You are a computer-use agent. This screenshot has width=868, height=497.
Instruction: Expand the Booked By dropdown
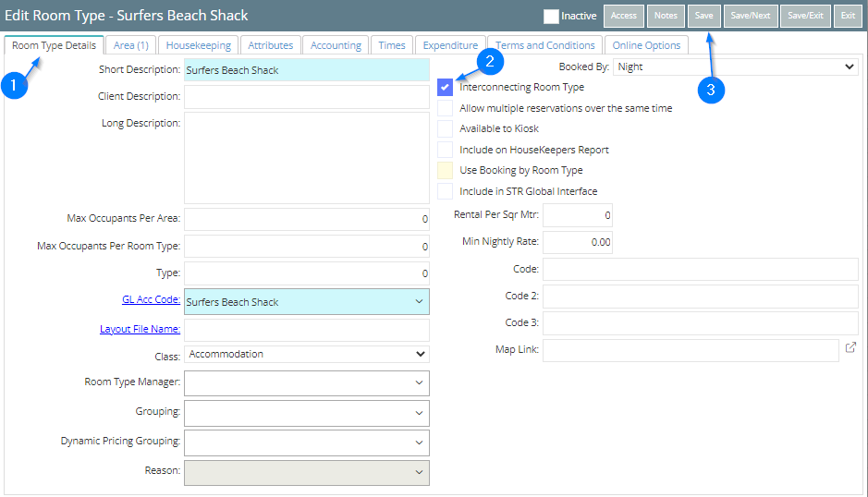point(736,67)
